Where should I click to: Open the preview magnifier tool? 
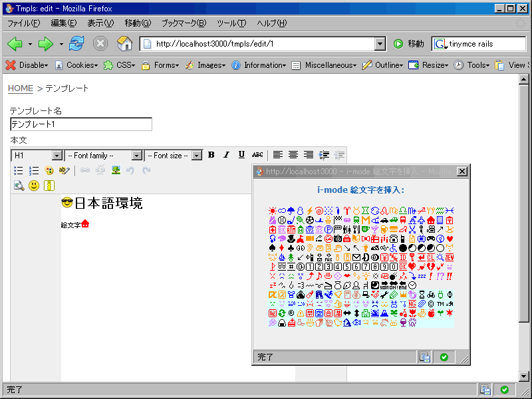19,186
